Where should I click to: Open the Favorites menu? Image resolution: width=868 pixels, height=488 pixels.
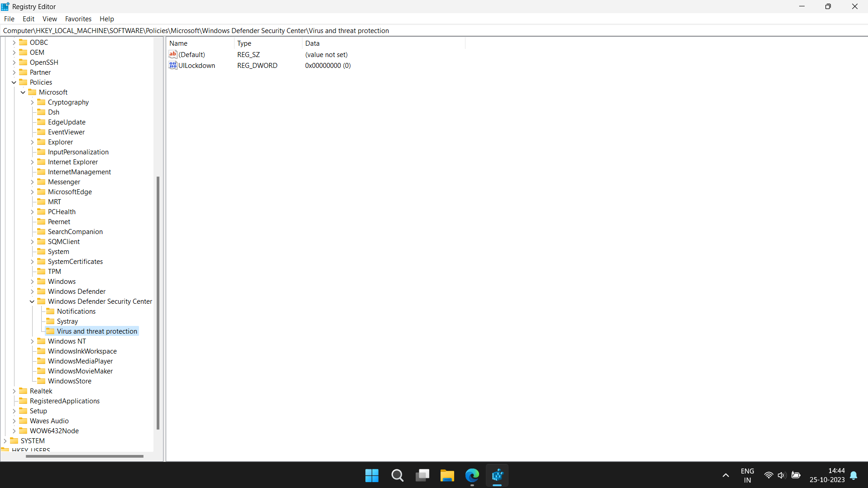point(78,19)
